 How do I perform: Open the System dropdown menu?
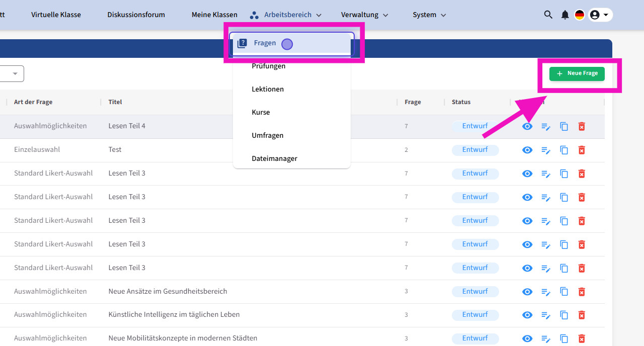click(x=429, y=15)
